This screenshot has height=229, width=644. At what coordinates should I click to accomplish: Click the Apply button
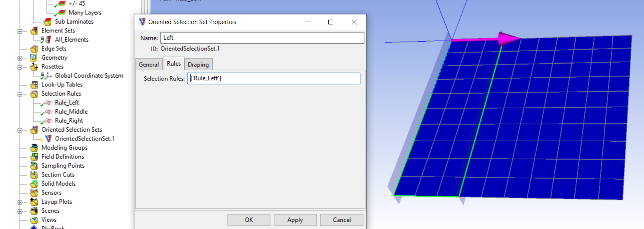295,220
